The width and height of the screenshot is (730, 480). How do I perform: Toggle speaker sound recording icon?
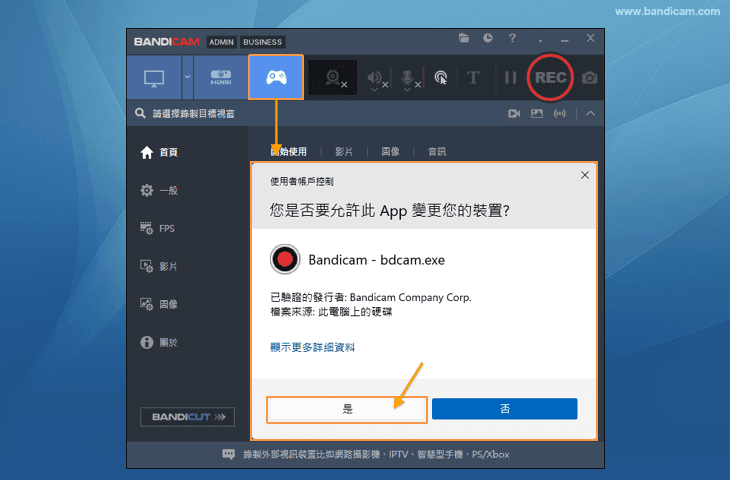pyautogui.click(x=377, y=78)
